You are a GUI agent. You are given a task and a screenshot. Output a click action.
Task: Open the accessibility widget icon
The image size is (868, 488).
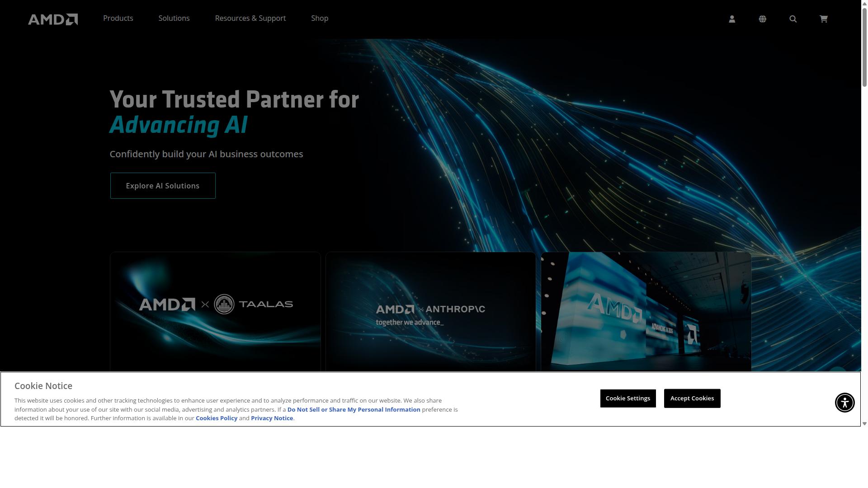click(844, 403)
